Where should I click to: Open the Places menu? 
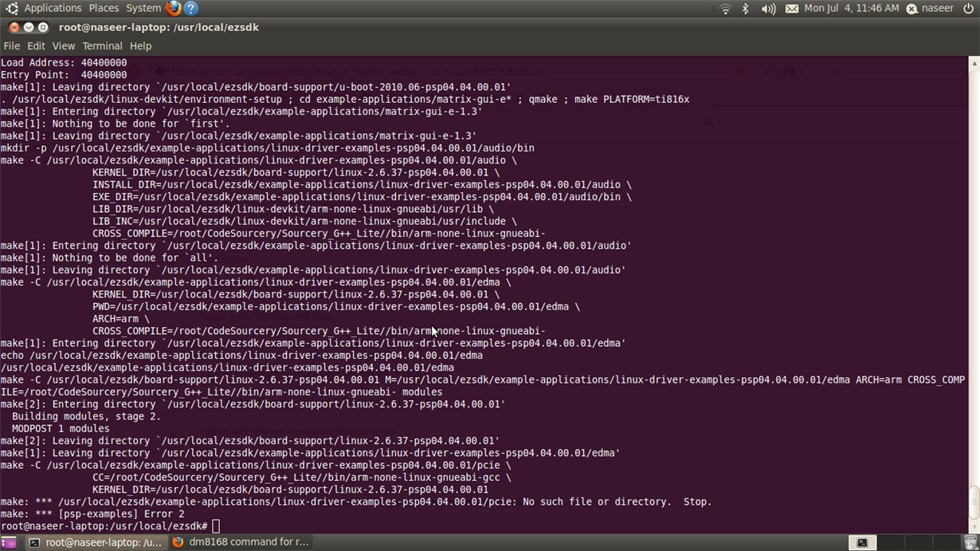104,8
